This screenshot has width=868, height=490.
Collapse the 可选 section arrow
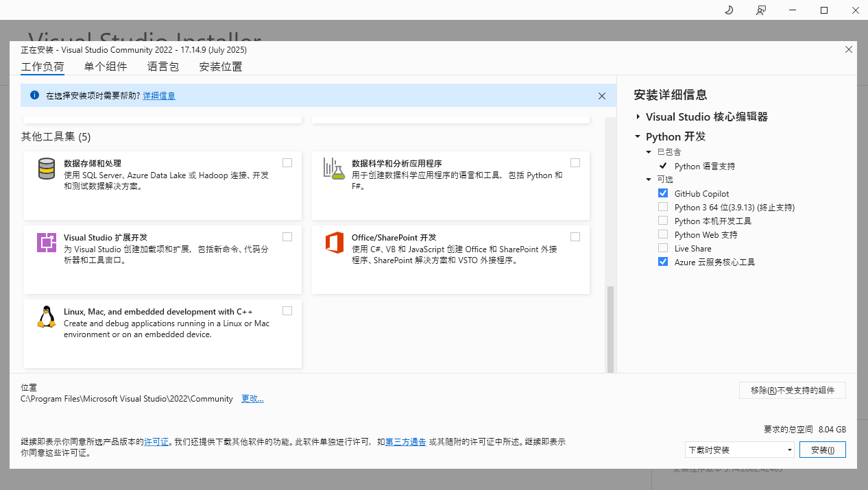[649, 180]
